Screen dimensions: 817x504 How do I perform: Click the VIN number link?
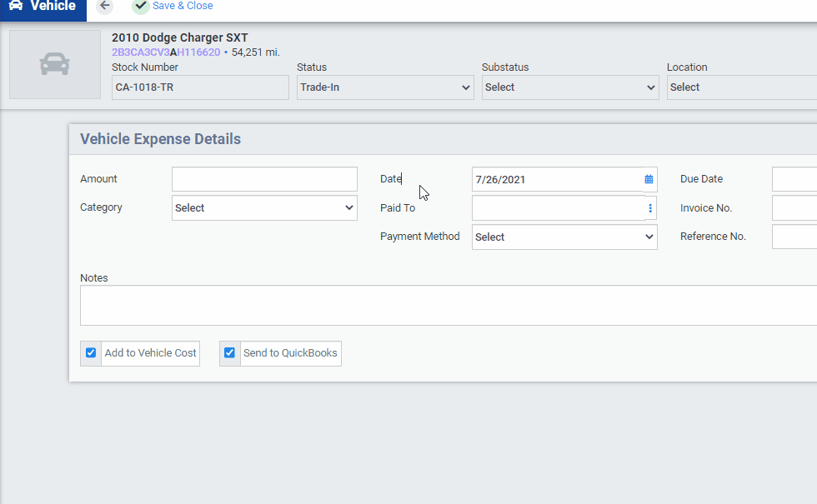pos(166,52)
